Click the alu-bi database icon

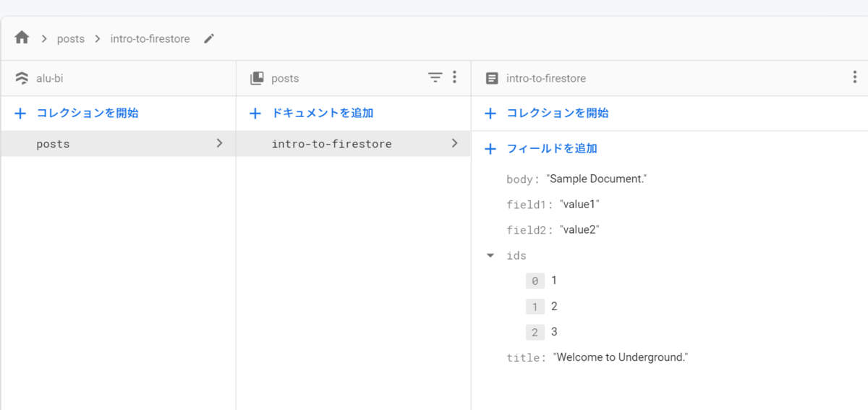pos(22,78)
